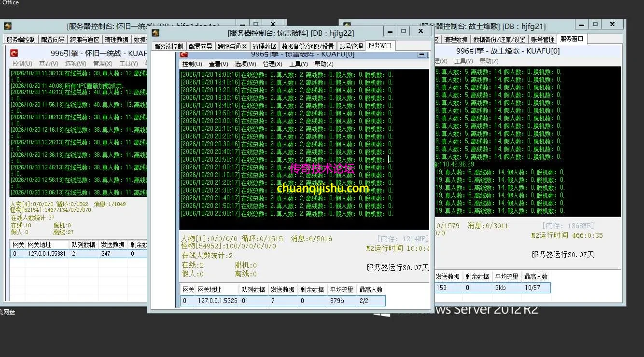The width and height of the screenshot is (644, 357).
Task: Open the 控制(U) menu in the 惊雷破阵 window
Action: coord(192,64)
